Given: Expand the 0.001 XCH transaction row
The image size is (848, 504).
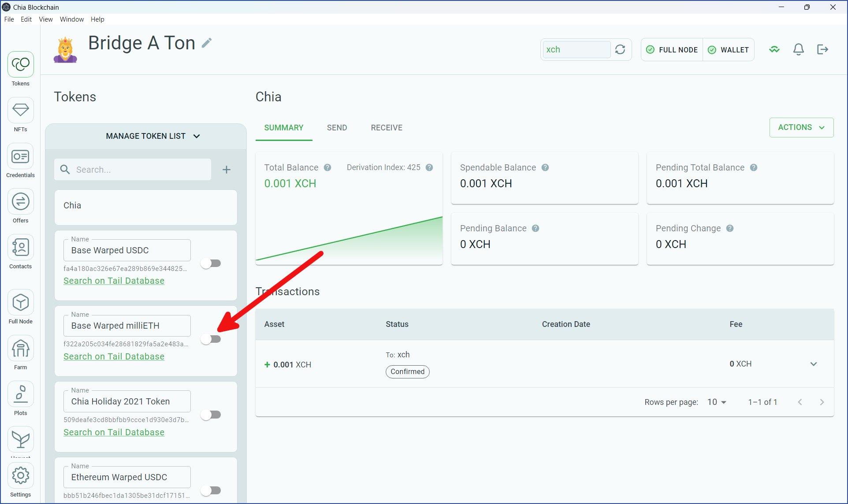Looking at the screenshot, I should point(813,364).
